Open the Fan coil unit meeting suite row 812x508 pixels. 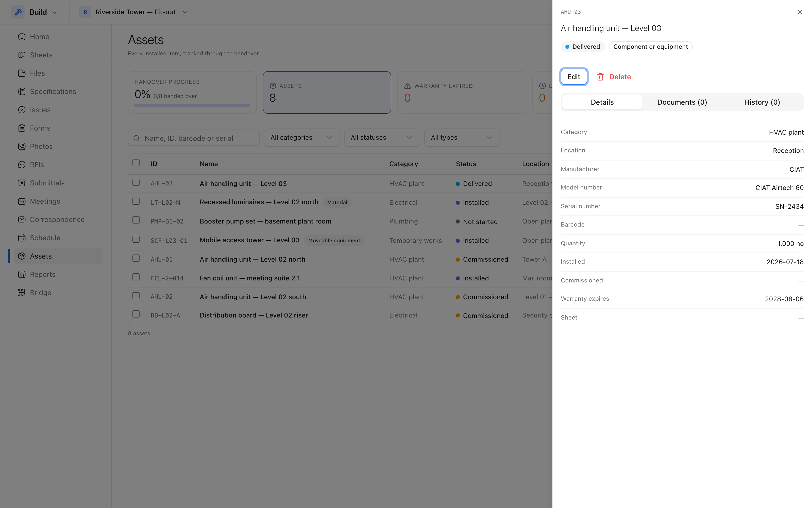pos(340,278)
